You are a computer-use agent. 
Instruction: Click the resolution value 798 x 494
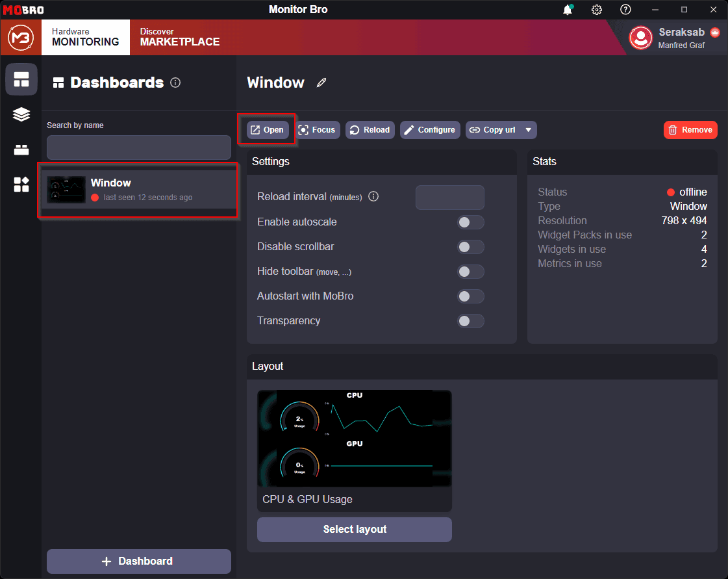point(684,220)
